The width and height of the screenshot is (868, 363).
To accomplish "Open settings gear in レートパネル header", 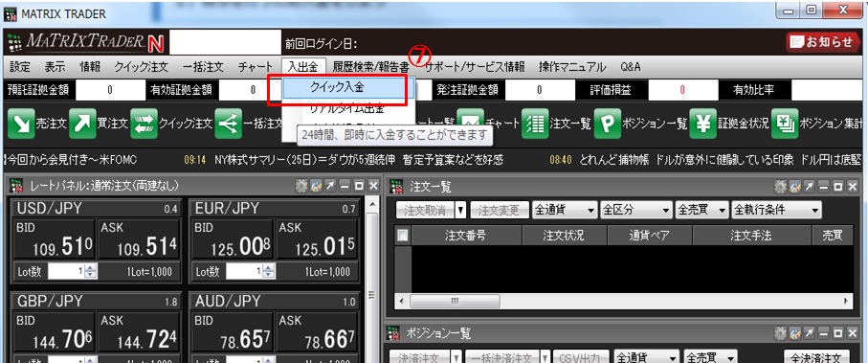I will [x=301, y=187].
